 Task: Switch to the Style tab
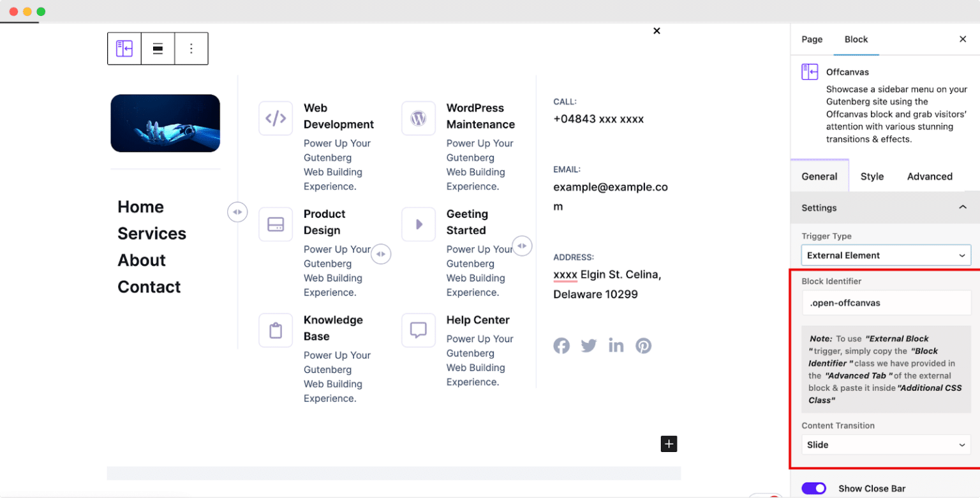tap(872, 176)
